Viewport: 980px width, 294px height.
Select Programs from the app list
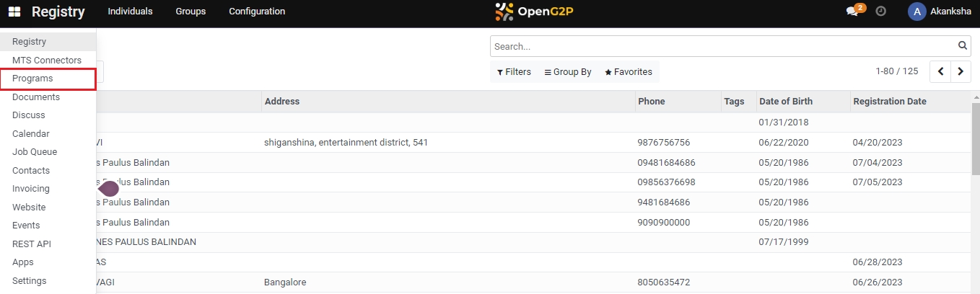click(x=32, y=79)
